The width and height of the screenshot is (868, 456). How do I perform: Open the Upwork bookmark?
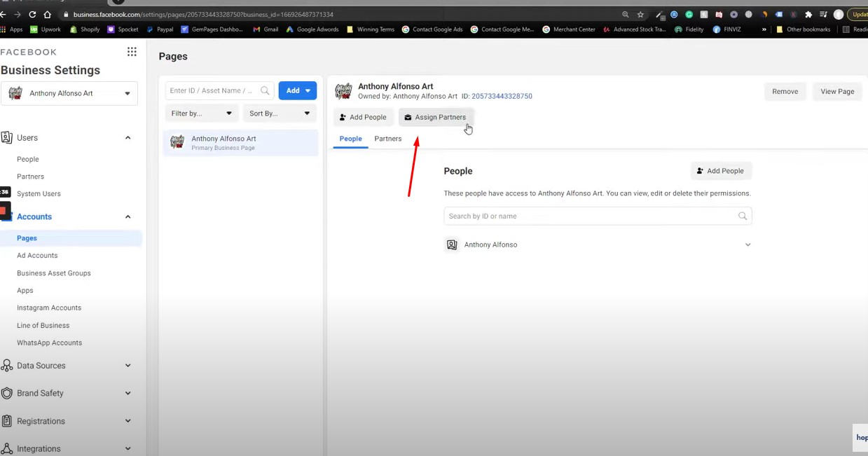46,29
